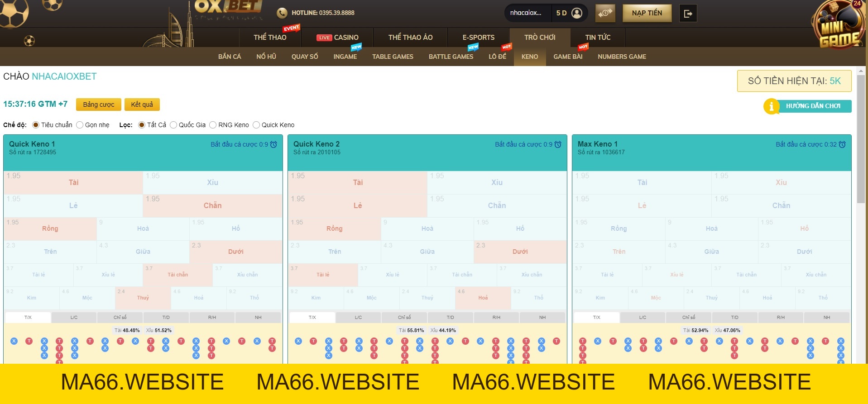The height and width of the screenshot is (404, 868).
Task: Open the TIN TỨC menu
Action: [x=598, y=38]
